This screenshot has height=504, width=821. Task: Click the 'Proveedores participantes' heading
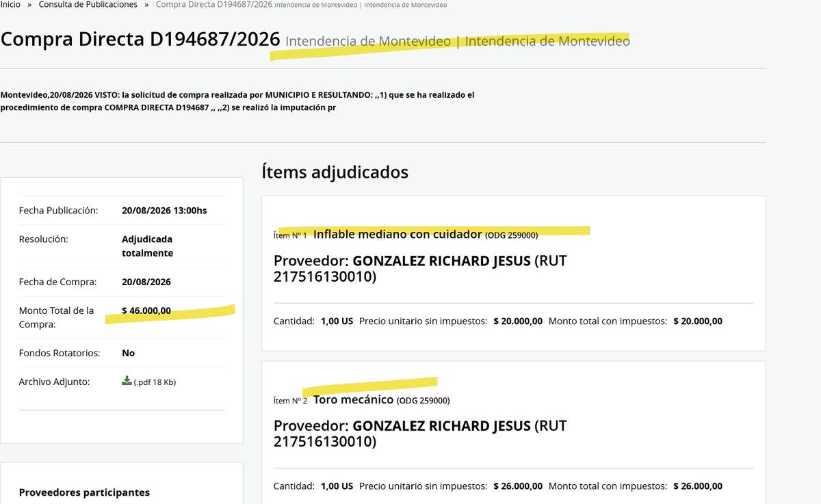coord(84,492)
